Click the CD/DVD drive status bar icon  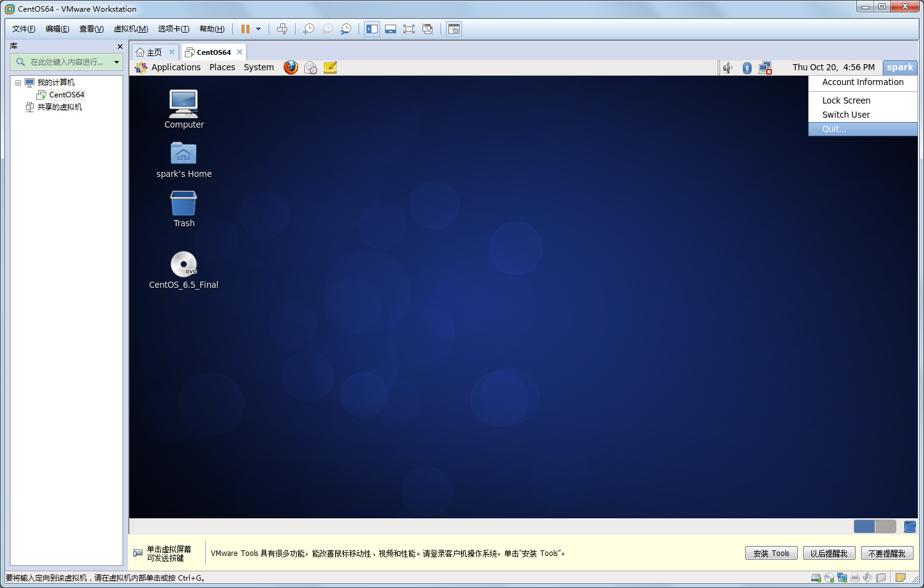pyautogui.click(x=829, y=578)
